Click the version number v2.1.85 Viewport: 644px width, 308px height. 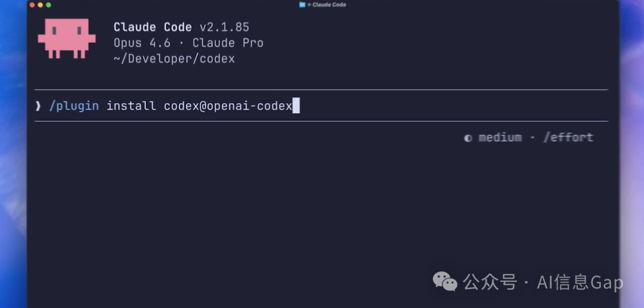224,27
